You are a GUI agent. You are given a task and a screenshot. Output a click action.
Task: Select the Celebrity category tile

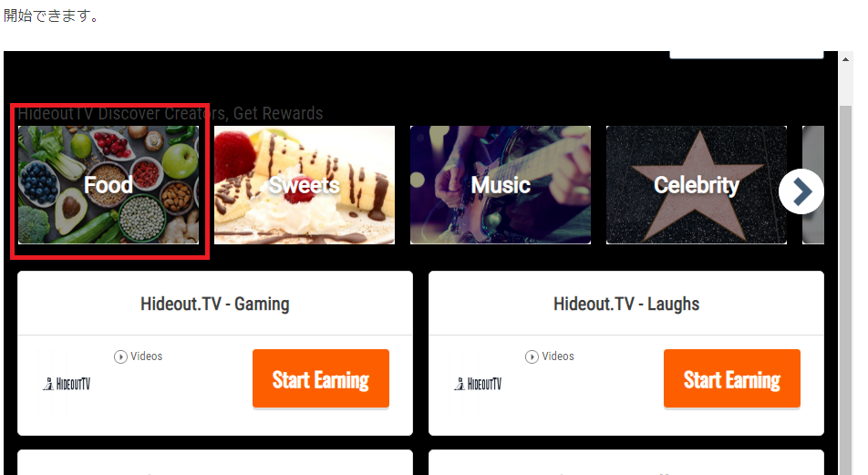click(697, 185)
